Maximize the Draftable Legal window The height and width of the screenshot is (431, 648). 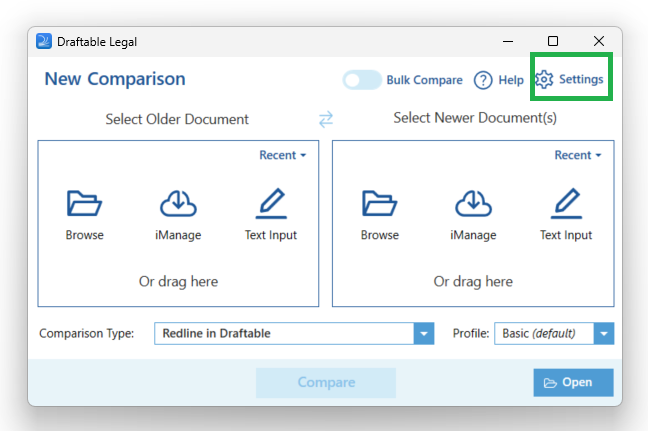553,41
